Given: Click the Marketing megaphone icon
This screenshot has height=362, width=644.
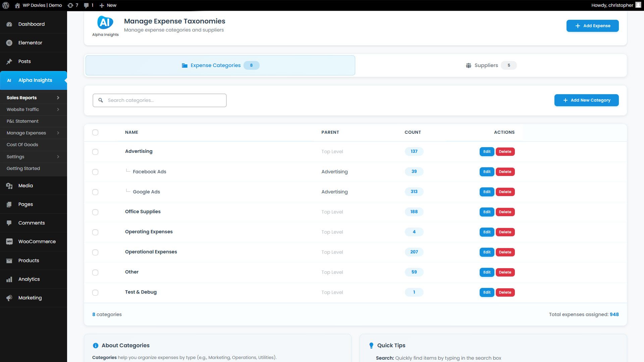Looking at the screenshot, I should pyautogui.click(x=9, y=298).
